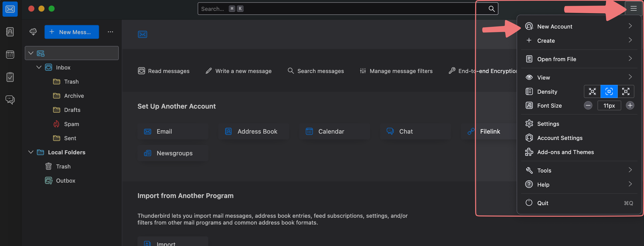Open the Create menu item
This screenshot has width=644, height=246.
[x=579, y=40]
